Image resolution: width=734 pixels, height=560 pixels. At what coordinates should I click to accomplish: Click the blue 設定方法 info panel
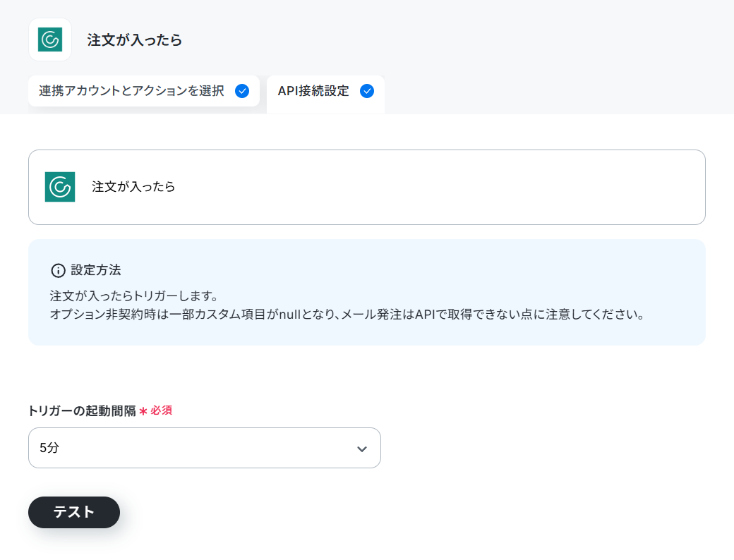[x=367, y=293]
